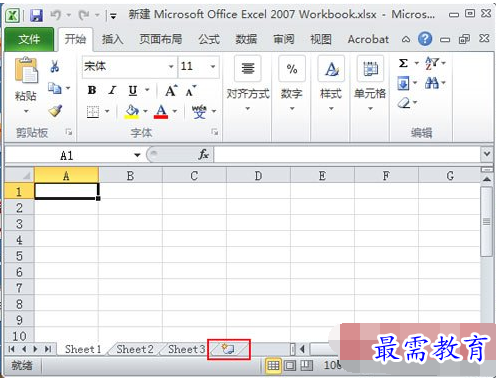Click the Undo arrow icon

[x=56, y=15]
